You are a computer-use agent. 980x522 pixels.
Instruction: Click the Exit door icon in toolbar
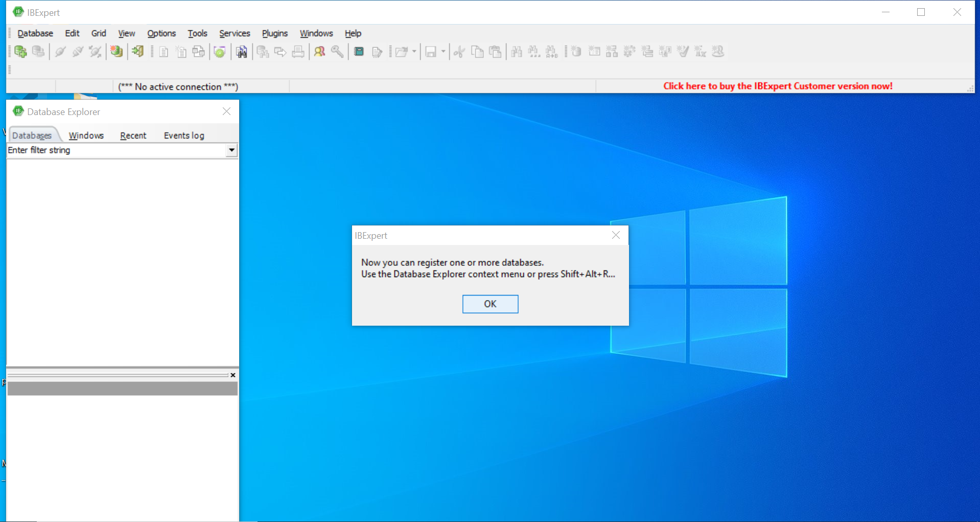coord(138,52)
